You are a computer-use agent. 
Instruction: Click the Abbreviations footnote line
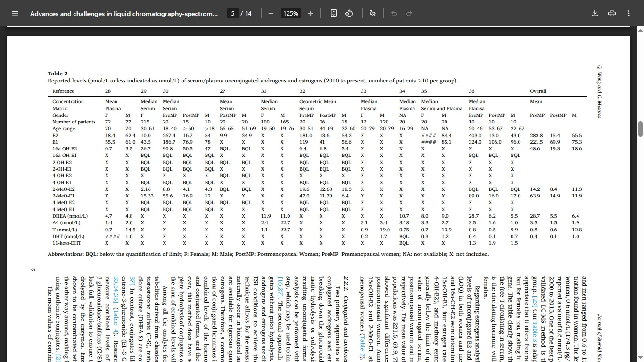[268, 254]
